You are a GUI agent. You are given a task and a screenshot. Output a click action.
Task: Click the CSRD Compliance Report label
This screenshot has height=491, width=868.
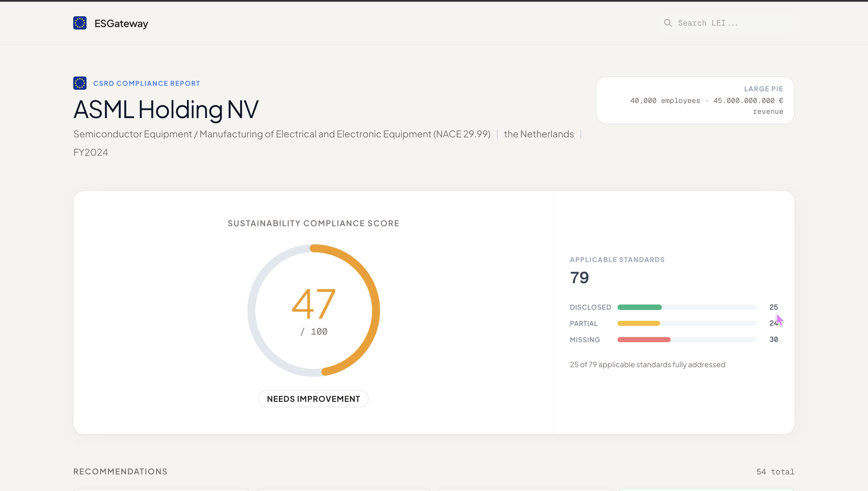coord(146,83)
